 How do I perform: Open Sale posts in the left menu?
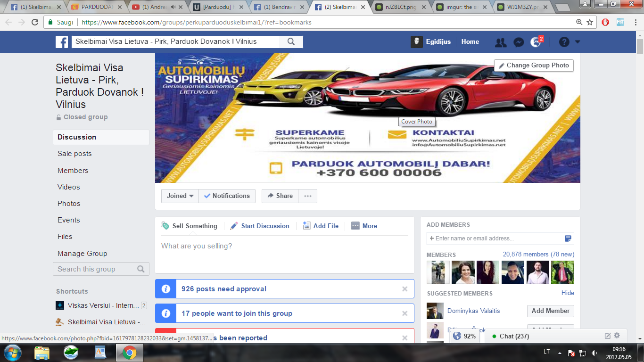(x=74, y=154)
